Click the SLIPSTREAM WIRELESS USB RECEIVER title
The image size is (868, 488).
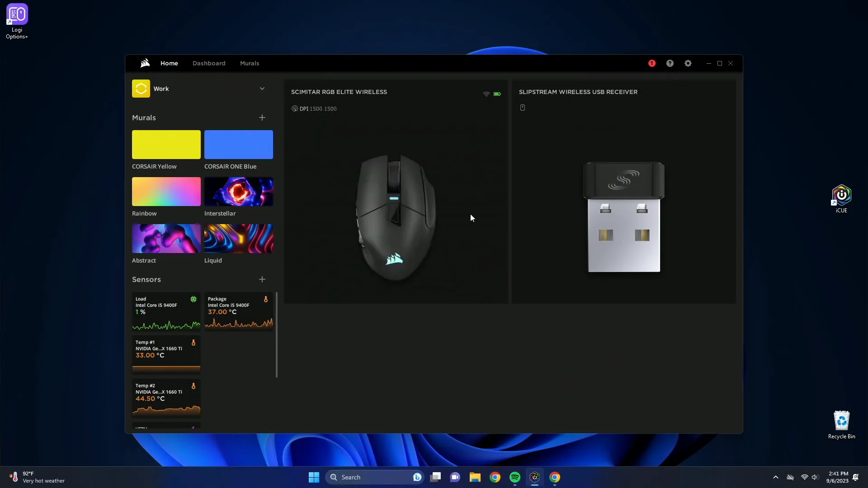click(578, 92)
